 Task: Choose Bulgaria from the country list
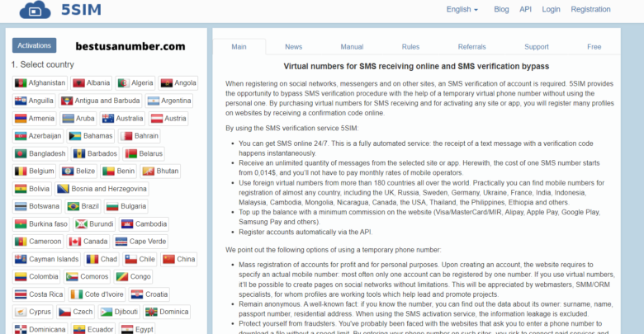pos(125,206)
